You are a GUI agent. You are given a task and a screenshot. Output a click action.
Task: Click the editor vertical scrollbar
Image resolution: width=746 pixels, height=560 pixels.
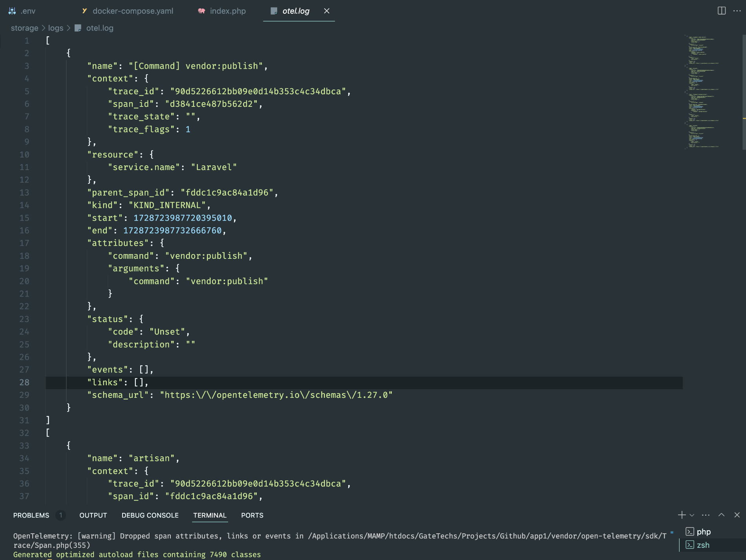(x=744, y=92)
